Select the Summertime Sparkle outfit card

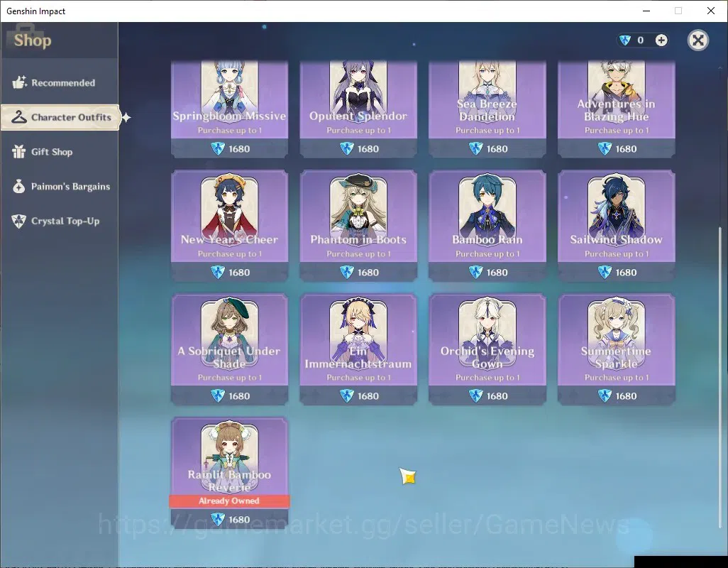click(616, 349)
